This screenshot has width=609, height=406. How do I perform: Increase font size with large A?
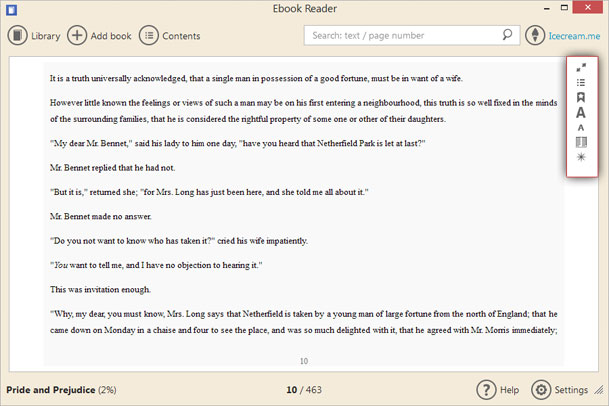(x=581, y=113)
